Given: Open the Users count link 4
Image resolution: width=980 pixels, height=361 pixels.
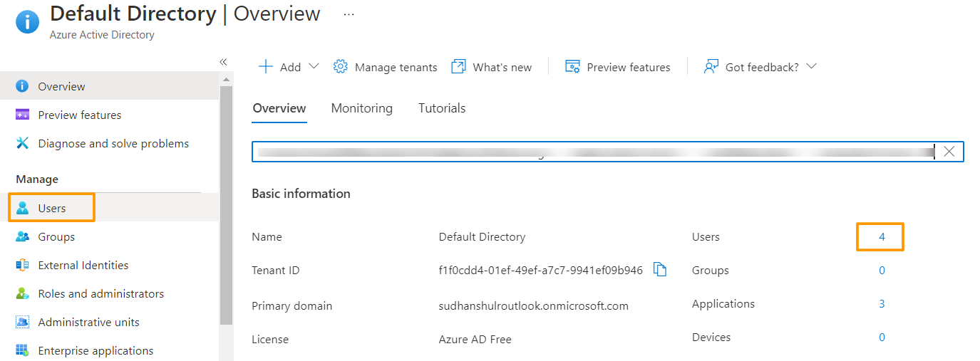Looking at the screenshot, I should click(x=882, y=237).
